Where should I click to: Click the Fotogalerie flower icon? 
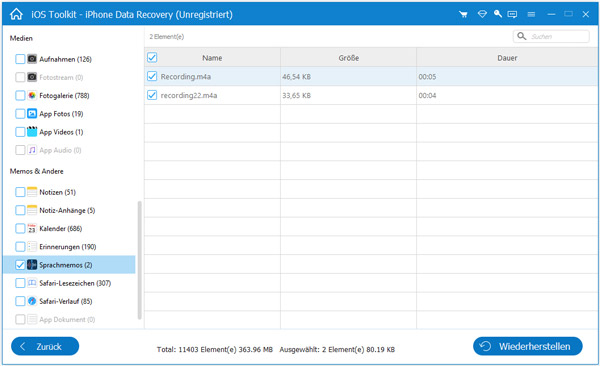point(32,95)
